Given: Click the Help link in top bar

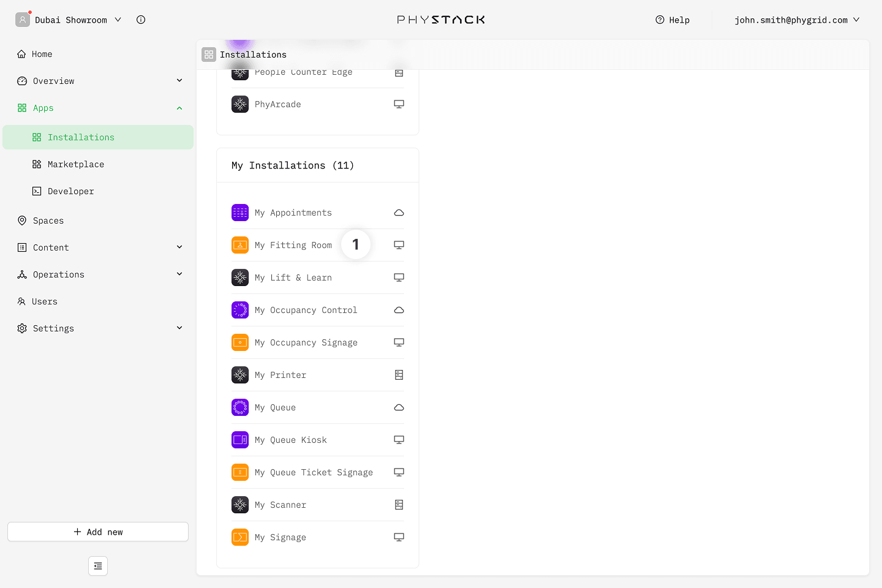Looking at the screenshot, I should 673,20.
